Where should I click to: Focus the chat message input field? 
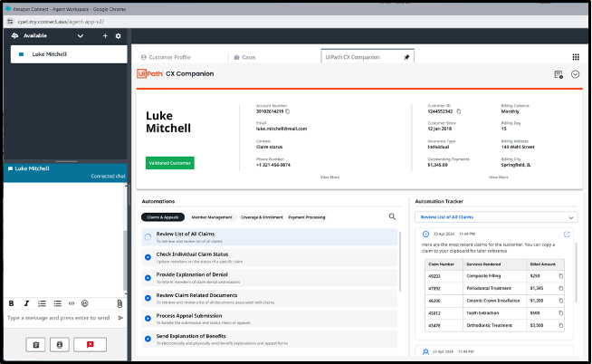(59, 318)
